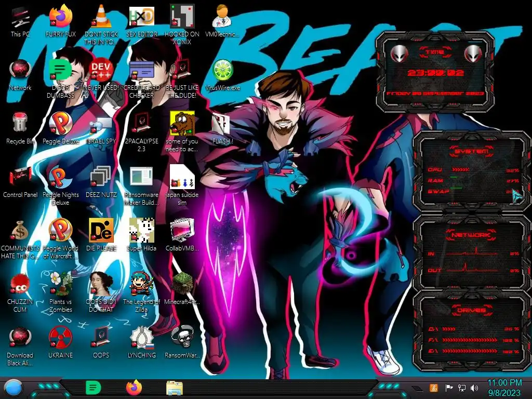Click the volume speaker tray icon
Viewport: 532px width, 399px height.
(x=474, y=388)
